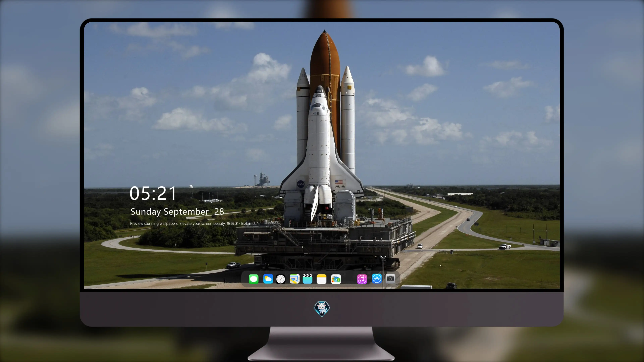Viewport: 644px width, 362px height.
Task: Click the 'Preview stunning wallpapers' tagline text
Action: 195,223
